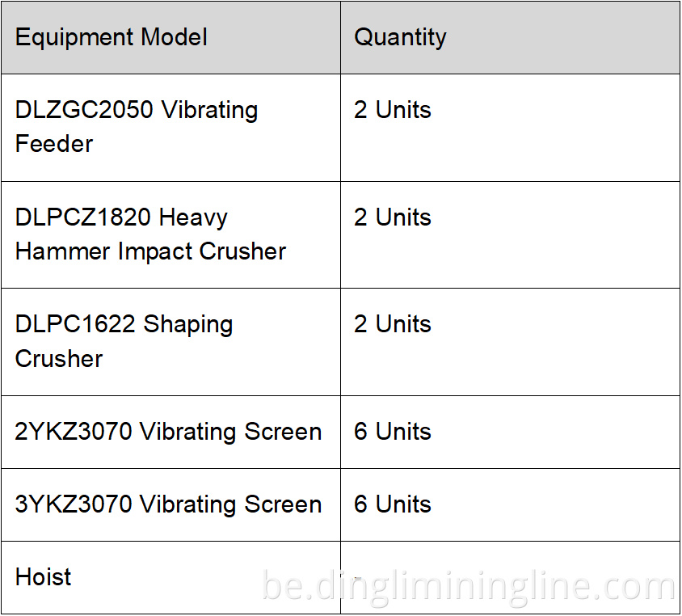Click the DLPC1622 model code
682x616 pixels.
pos(76,324)
